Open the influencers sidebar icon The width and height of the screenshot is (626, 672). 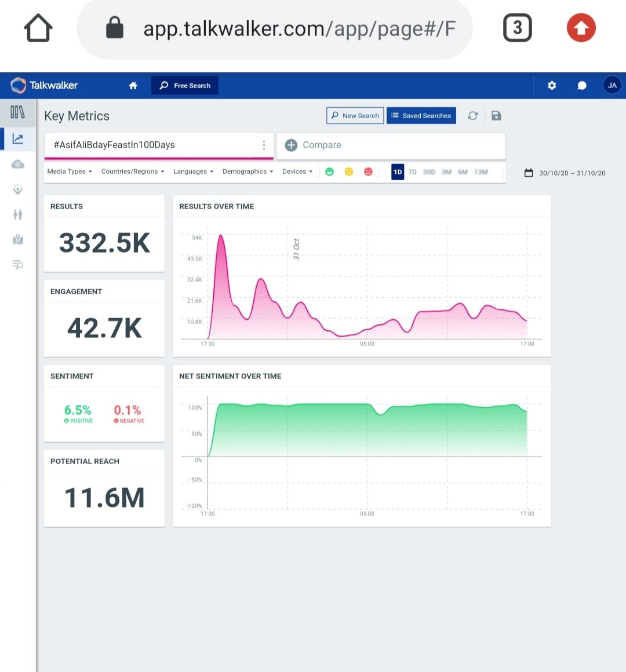(x=17, y=189)
